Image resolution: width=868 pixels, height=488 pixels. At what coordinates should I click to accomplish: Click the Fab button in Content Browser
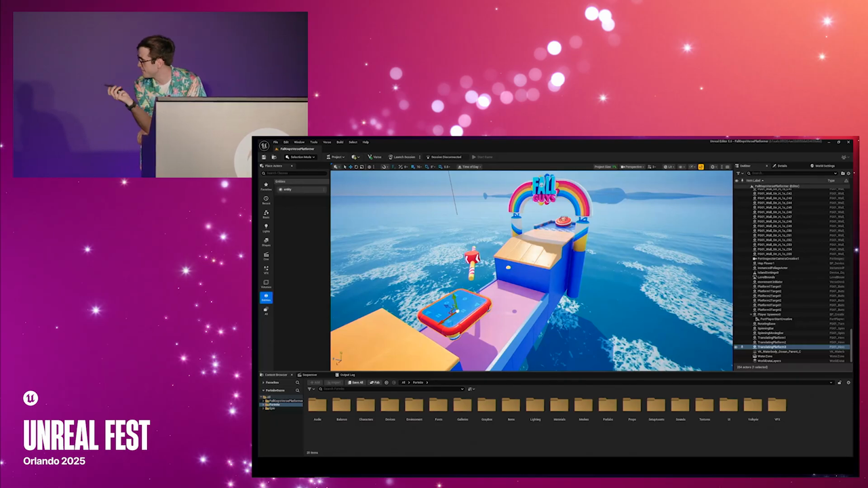(374, 382)
